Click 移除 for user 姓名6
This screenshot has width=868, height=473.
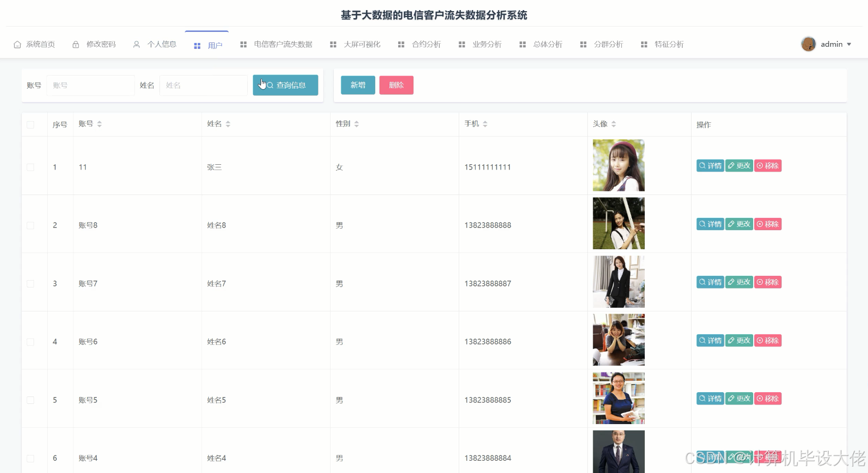coord(768,341)
